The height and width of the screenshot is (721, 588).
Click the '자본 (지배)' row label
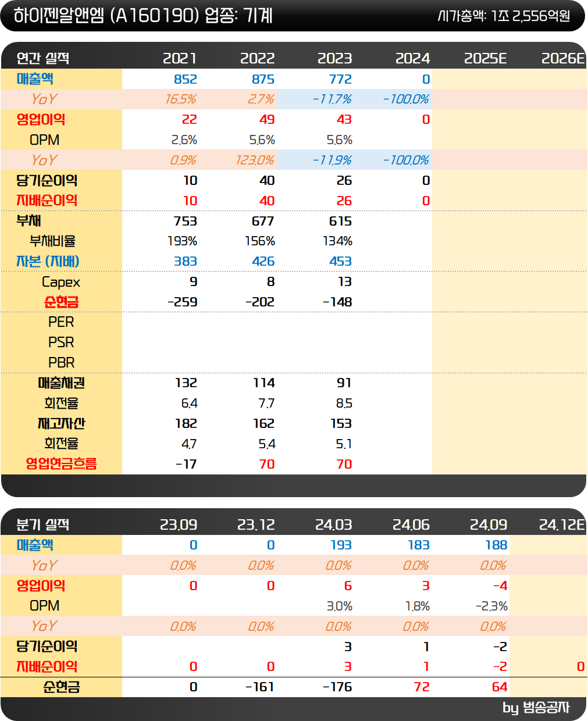(x=48, y=262)
